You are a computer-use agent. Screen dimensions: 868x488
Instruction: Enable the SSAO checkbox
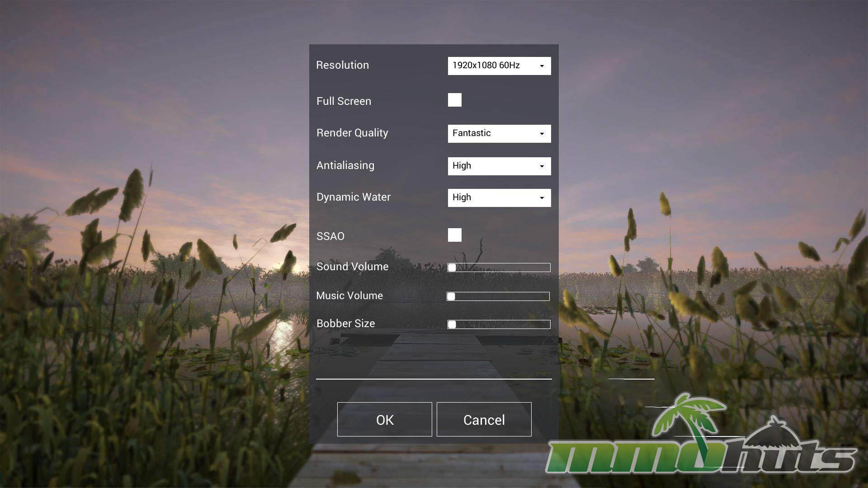coord(454,235)
